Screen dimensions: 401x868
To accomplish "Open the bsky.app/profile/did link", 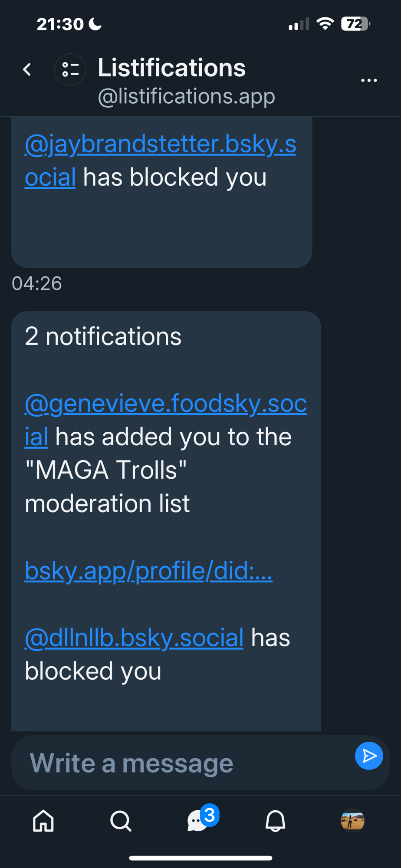I will [148, 570].
